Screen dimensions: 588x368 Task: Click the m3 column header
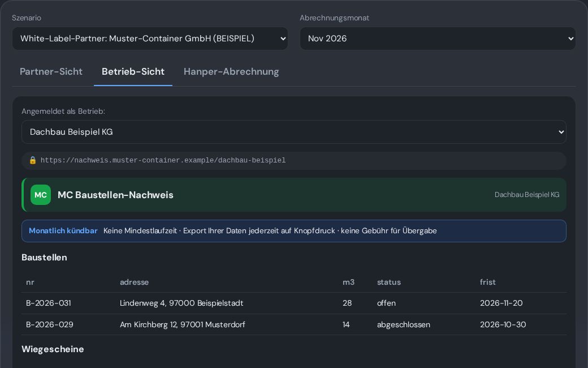pos(348,282)
